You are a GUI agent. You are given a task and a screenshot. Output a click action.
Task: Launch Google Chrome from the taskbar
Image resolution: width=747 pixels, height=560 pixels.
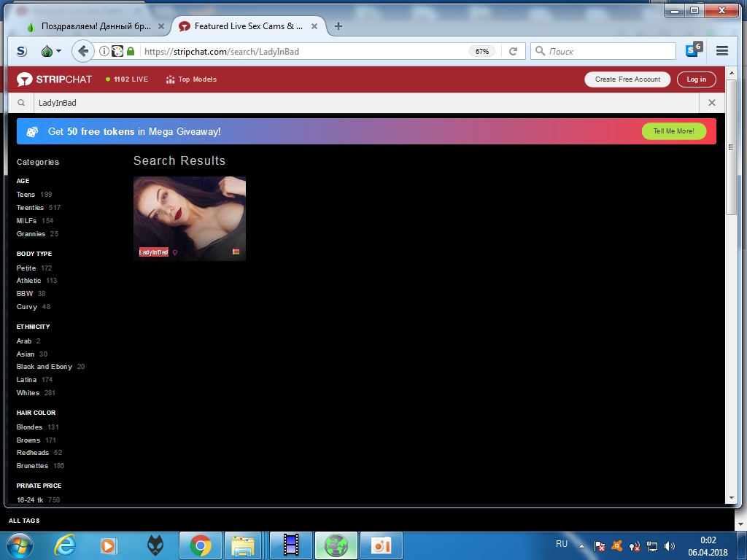pyautogui.click(x=201, y=545)
